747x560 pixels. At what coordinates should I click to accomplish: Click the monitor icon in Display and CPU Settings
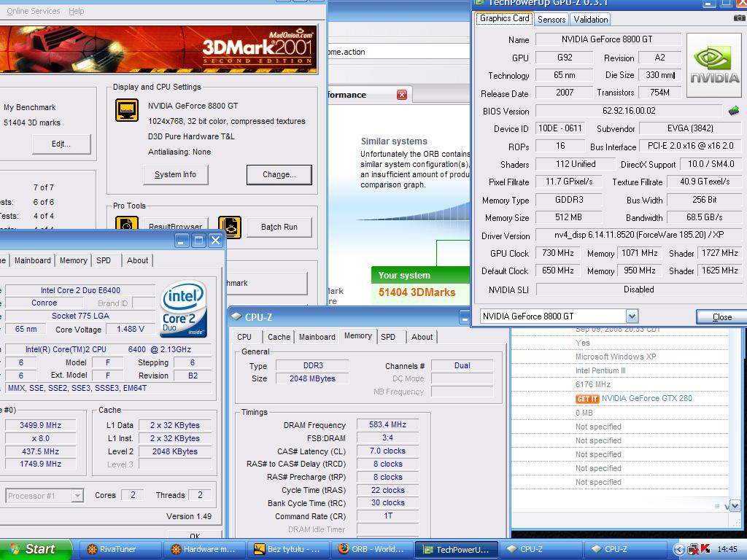pos(127,110)
